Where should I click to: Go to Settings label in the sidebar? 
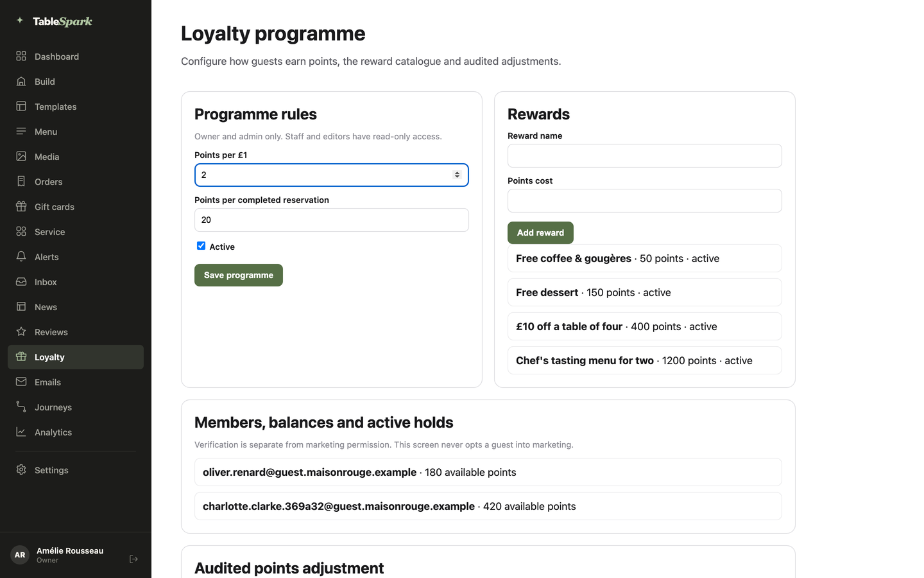(51, 470)
